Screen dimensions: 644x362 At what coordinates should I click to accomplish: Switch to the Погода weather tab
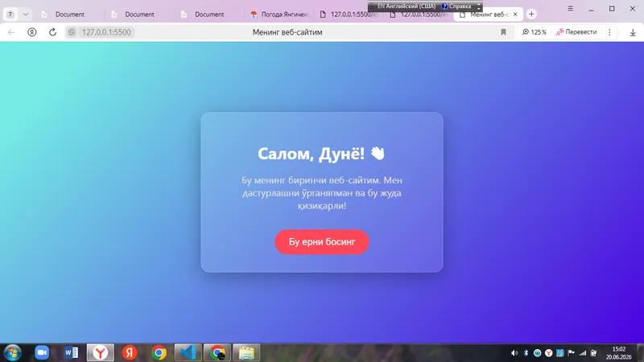[x=279, y=14]
